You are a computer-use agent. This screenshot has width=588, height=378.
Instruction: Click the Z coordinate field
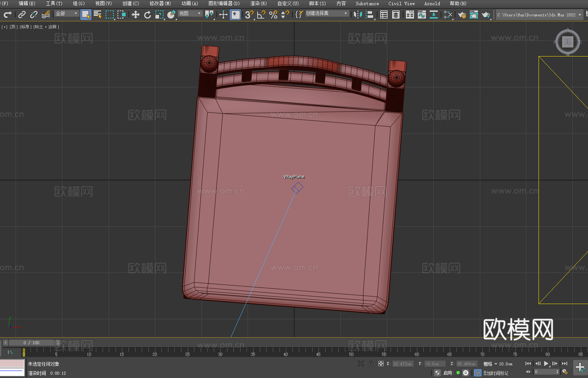click(466, 364)
